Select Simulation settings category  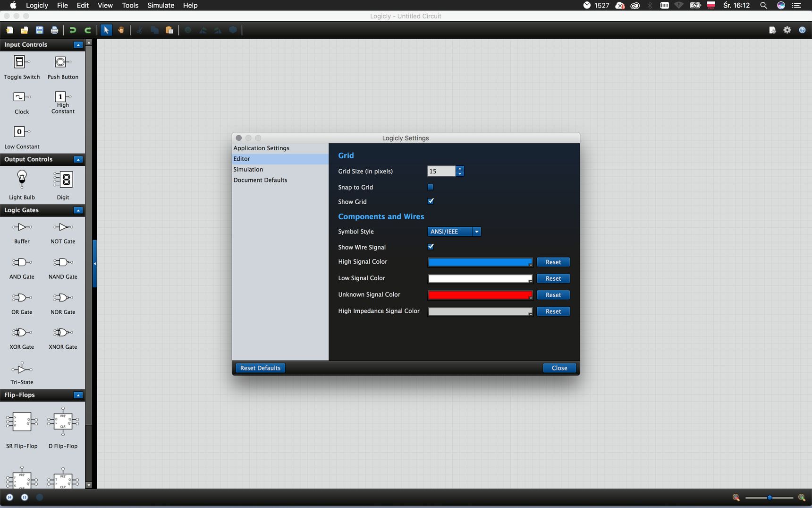tap(280, 170)
